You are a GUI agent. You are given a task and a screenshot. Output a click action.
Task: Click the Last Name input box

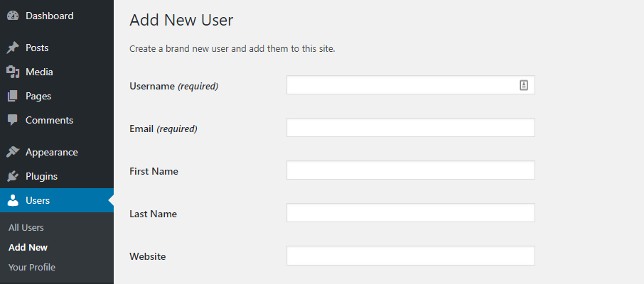pos(411,212)
